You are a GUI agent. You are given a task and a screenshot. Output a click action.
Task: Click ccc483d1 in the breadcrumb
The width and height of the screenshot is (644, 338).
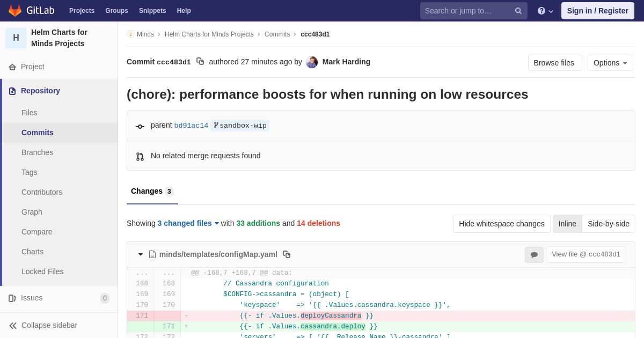[x=315, y=34]
